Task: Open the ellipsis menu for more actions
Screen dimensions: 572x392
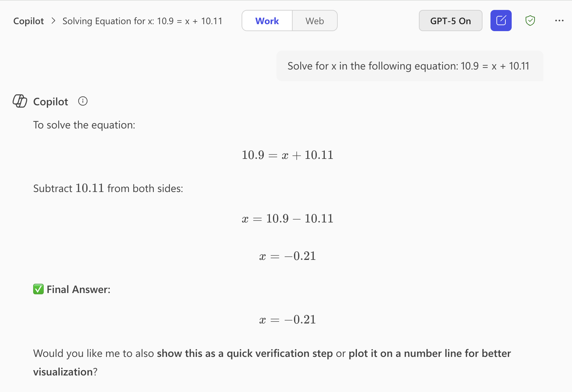Action: coord(559,21)
